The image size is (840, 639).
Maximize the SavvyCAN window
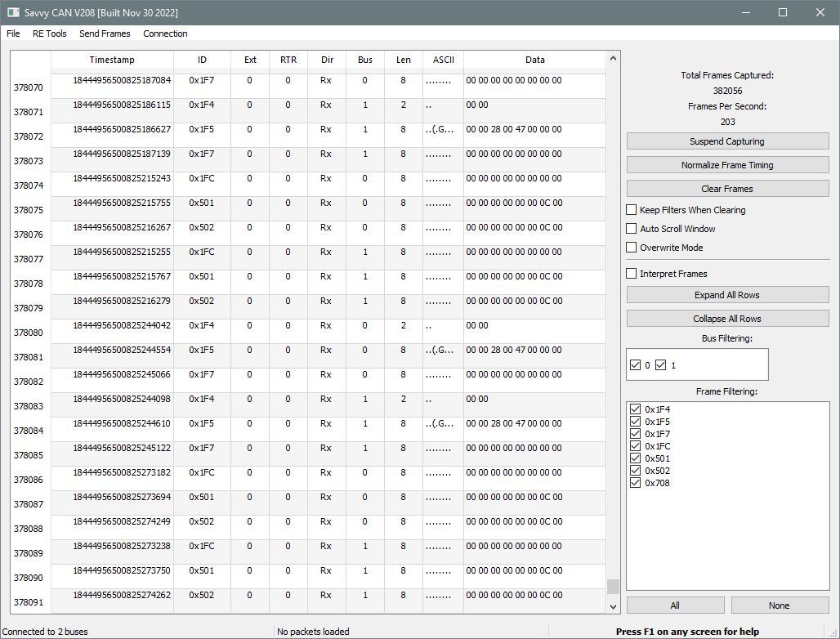coord(783,12)
